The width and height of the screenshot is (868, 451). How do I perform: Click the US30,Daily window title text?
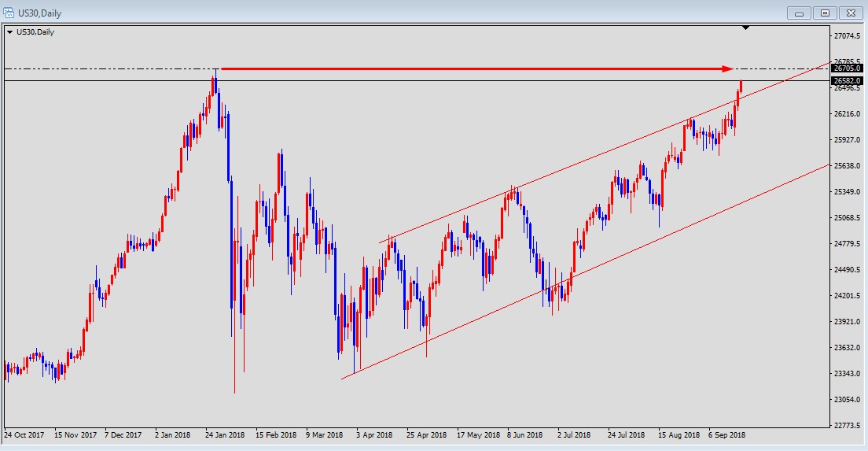[x=40, y=13]
